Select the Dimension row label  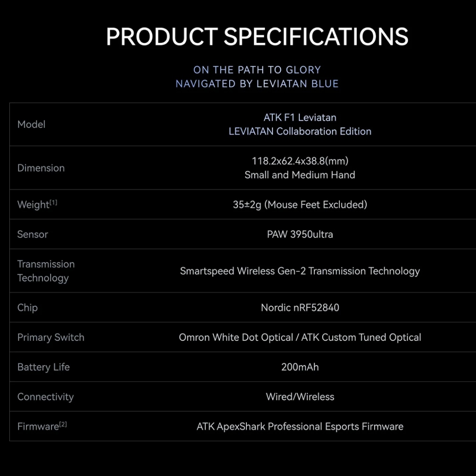pos(41,168)
